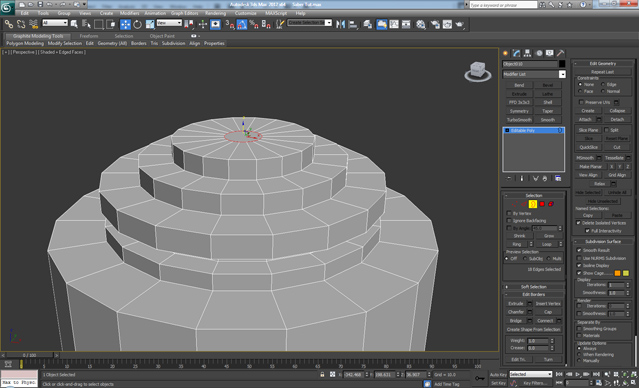Switch to the Display command panel tab

click(550, 53)
